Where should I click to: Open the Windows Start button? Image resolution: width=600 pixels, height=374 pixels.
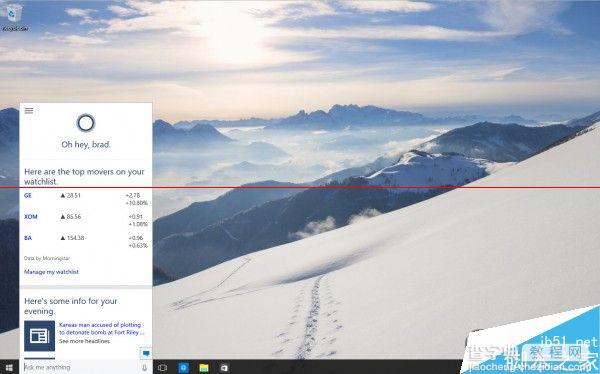(x=9, y=367)
